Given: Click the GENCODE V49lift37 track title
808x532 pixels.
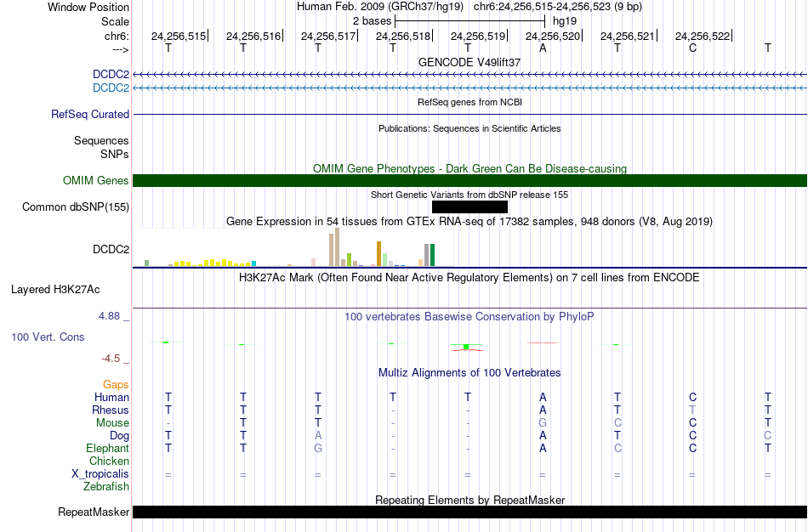Looking at the screenshot, I should click(x=469, y=62).
